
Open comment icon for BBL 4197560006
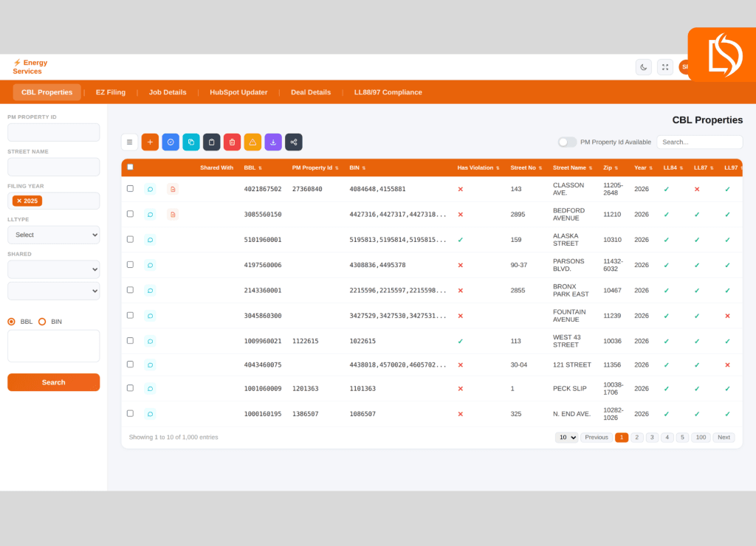coord(150,265)
